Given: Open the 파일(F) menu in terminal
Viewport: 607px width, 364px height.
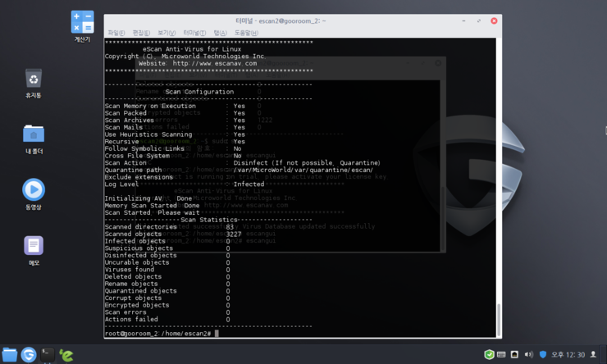Looking at the screenshot, I should pos(116,33).
